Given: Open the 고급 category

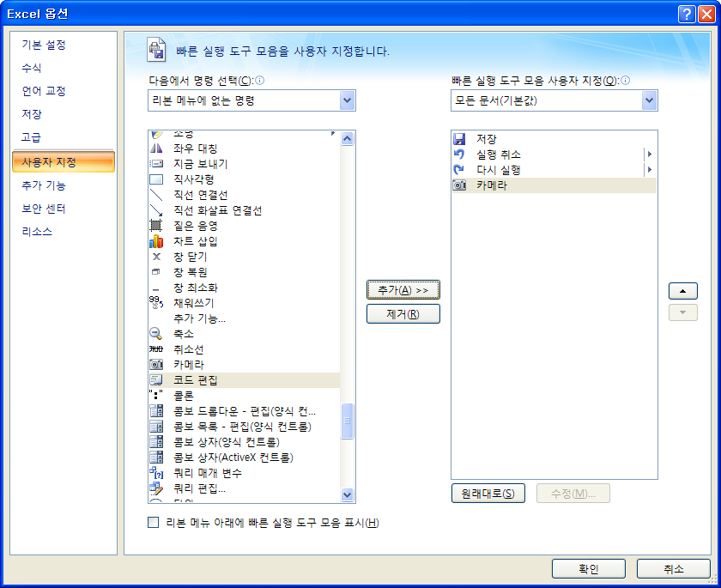Looking at the screenshot, I should coord(64,137).
